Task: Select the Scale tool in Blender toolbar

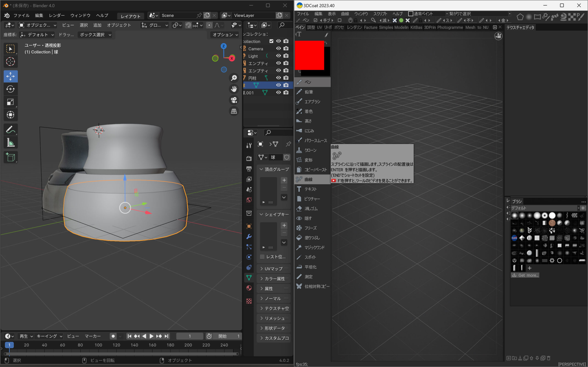Action: click(x=10, y=102)
